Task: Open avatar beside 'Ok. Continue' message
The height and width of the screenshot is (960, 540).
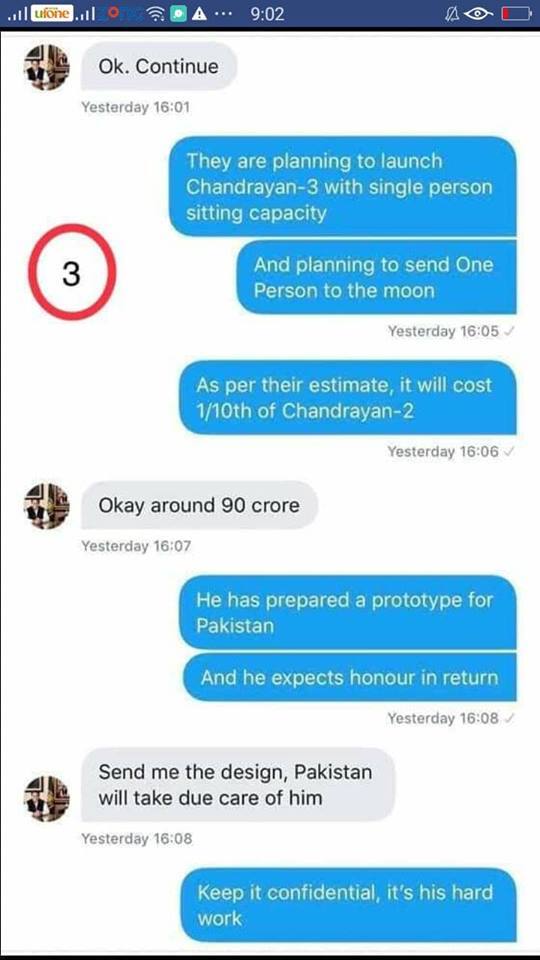Action: click(47, 67)
